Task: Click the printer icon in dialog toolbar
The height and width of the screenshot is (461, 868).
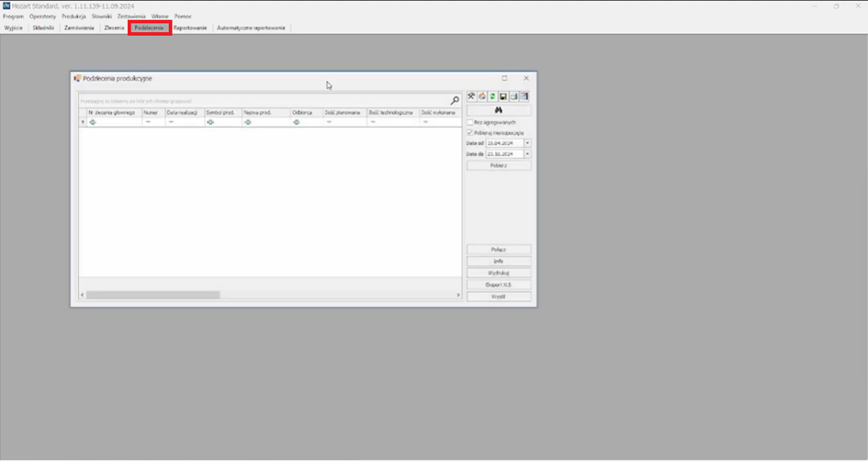Action: click(x=513, y=96)
